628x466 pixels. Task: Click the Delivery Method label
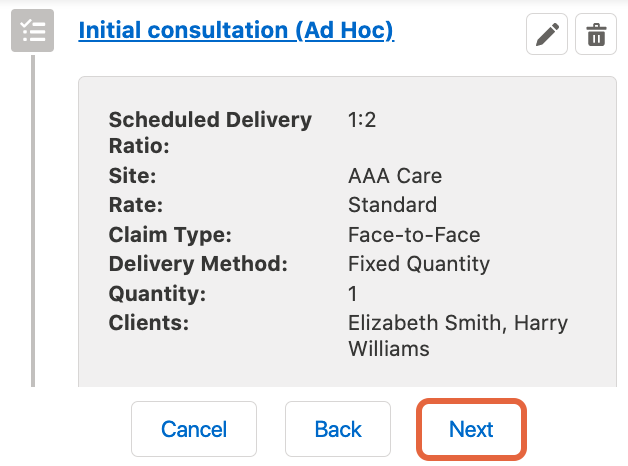(x=198, y=265)
